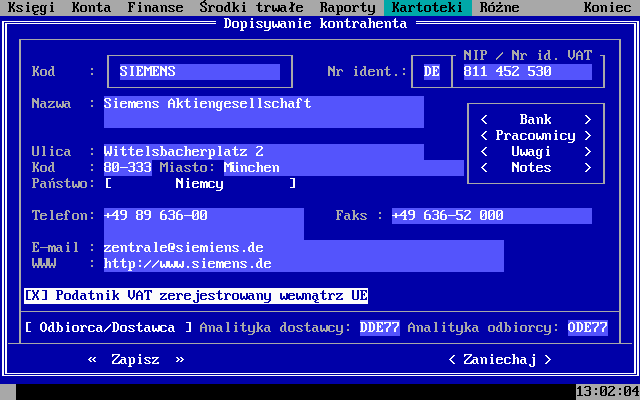Open the Księgi menu
640x400 pixels.
[x=31, y=8]
